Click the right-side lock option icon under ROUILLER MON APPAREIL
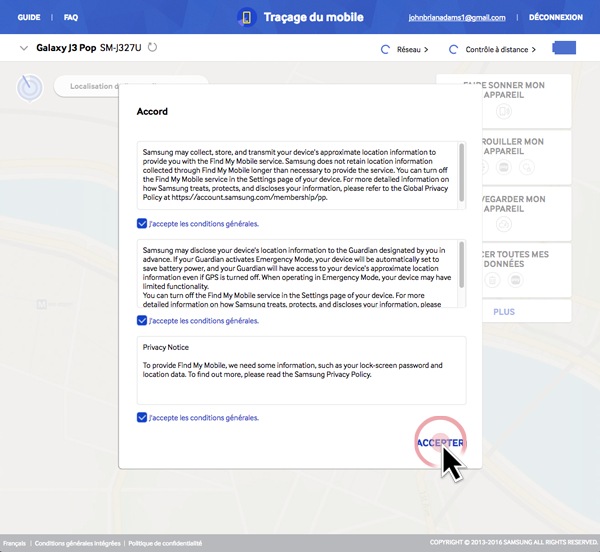The width and height of the screenshot is (600, 552). [x=527, y=167]
